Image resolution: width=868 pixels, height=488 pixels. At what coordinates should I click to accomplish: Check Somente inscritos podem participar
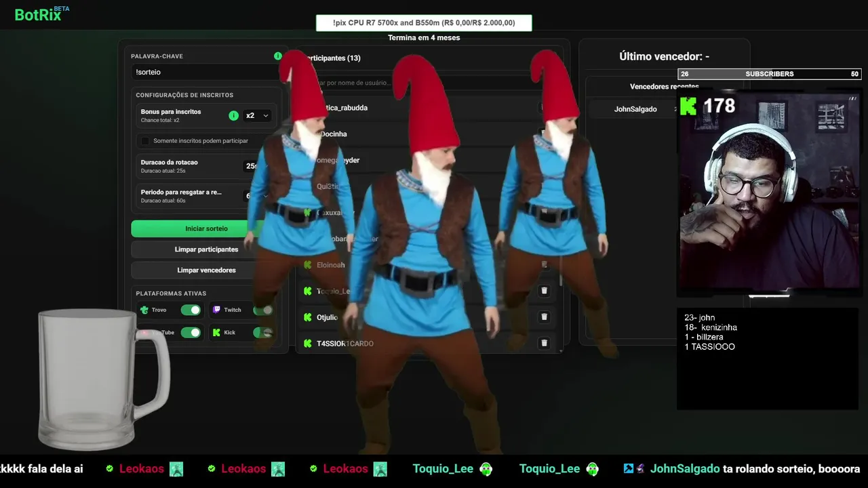[144, 141]
